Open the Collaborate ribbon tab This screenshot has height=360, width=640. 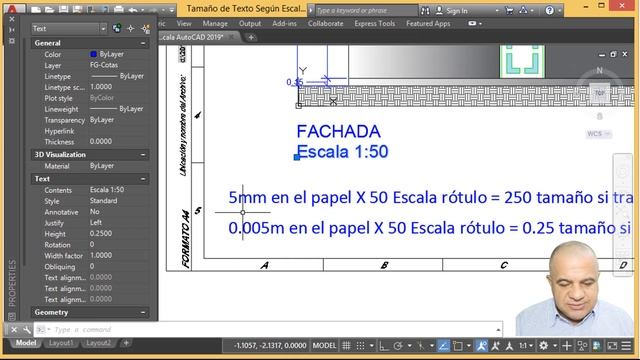coord(326,24)
